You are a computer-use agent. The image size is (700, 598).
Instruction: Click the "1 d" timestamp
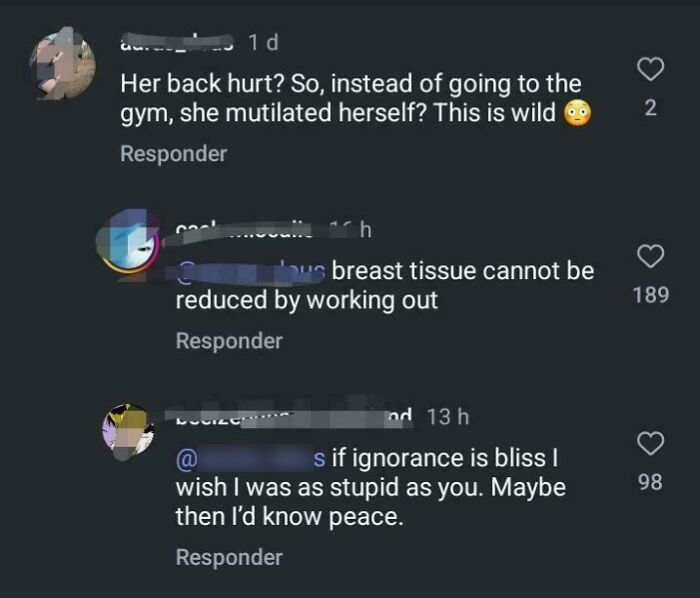coord(263,43)
